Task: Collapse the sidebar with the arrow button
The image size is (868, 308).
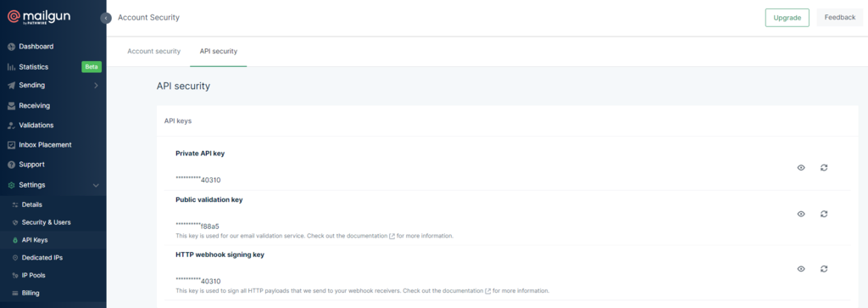Action: click(x=106, y=18)
